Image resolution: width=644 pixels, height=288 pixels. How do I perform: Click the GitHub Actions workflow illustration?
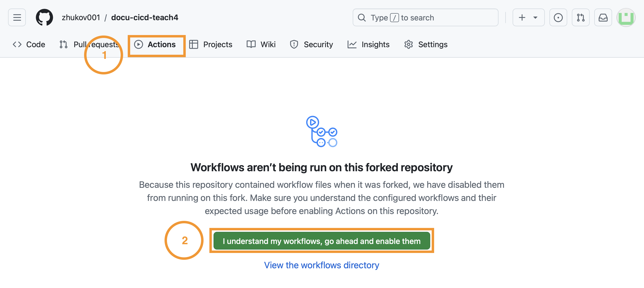(322, 132)
